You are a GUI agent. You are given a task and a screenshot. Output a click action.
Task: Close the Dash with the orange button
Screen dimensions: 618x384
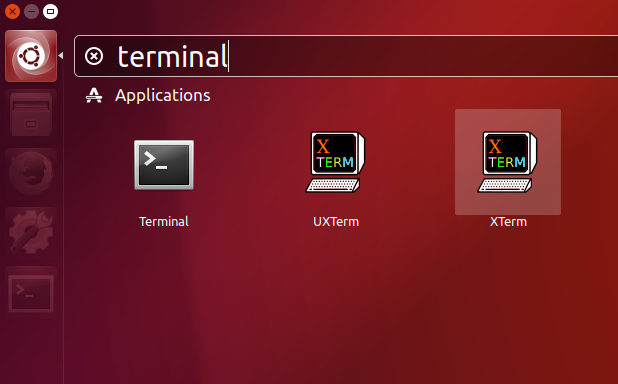12,11
